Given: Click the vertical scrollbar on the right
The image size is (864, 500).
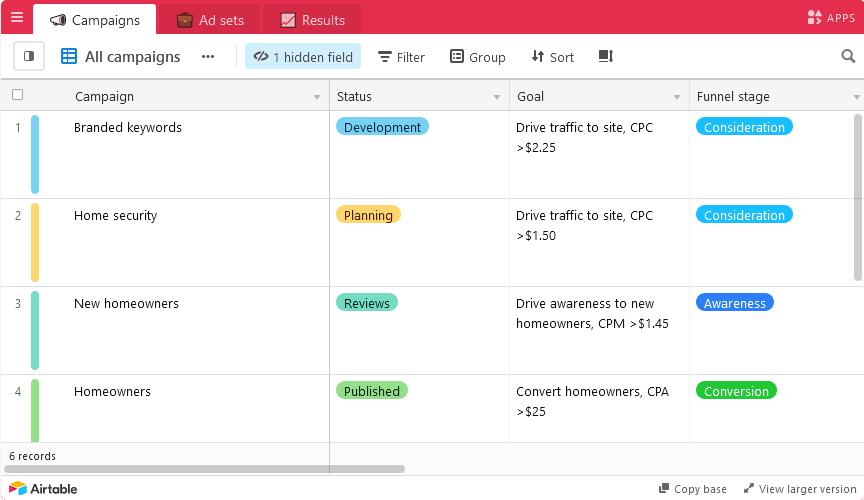Looking at the screenshot, I should tap(858, 197).
